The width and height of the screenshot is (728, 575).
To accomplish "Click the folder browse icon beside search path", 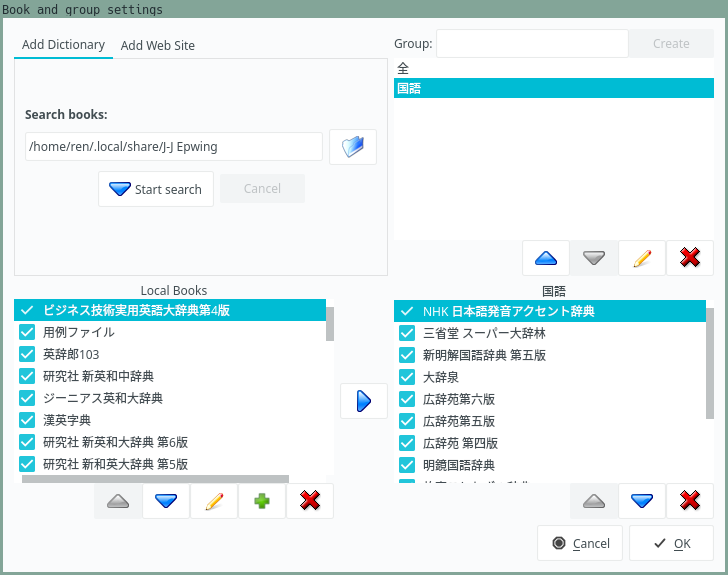I will [x=353, y=147].
